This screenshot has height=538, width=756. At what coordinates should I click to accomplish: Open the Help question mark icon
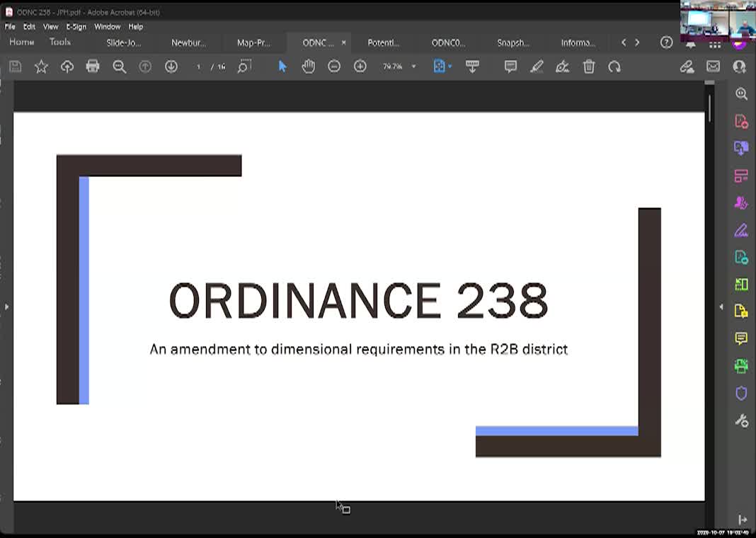666,42
